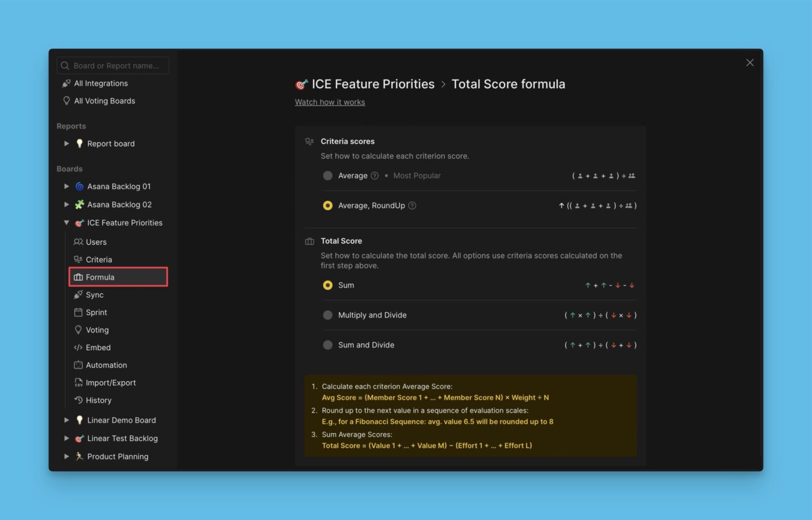812x520 pixels.
Task: Click the help icon next to Average
Action: click(374, 176)
